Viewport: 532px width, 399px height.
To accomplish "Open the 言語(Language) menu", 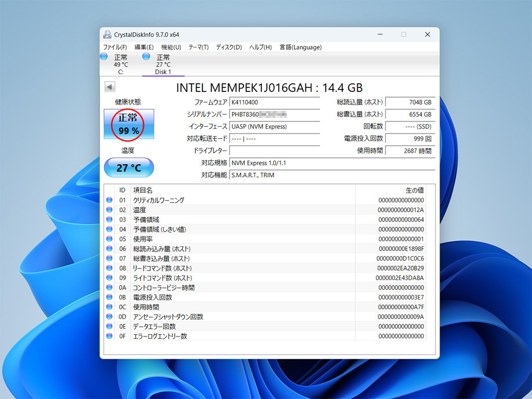I will pyautogui.click(x=301, y=47).
